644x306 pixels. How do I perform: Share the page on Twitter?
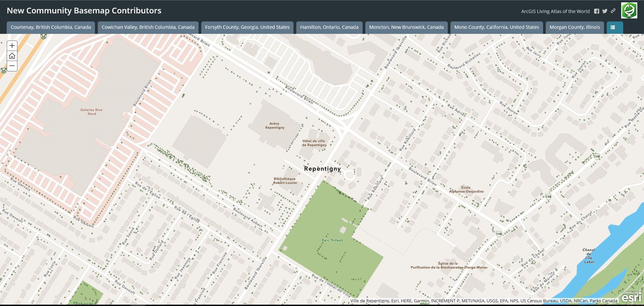[x=605, y=11]
